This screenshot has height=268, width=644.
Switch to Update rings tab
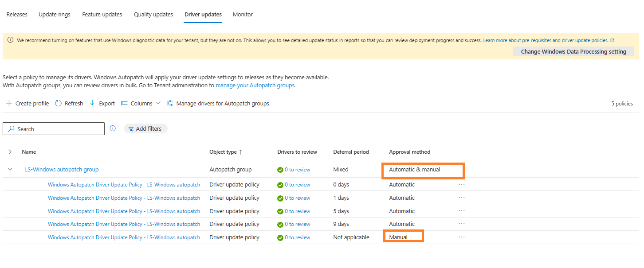[x=54, y=14]
